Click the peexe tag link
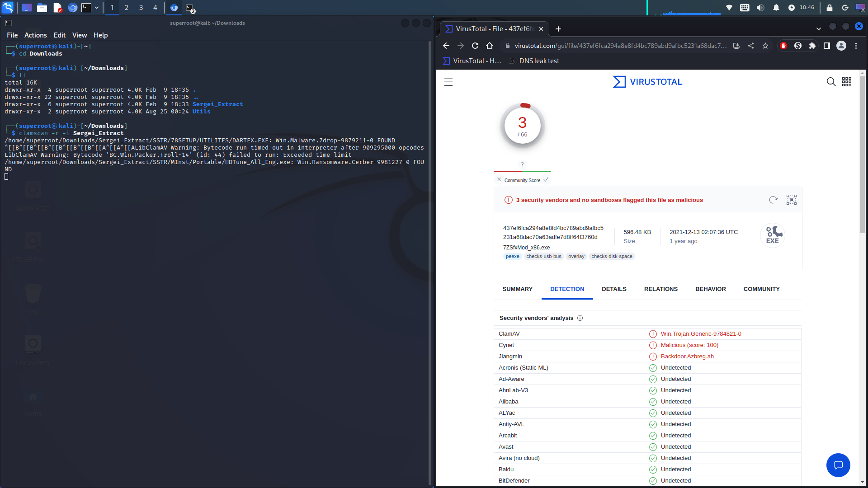868x488 pixels. point(512,256)
